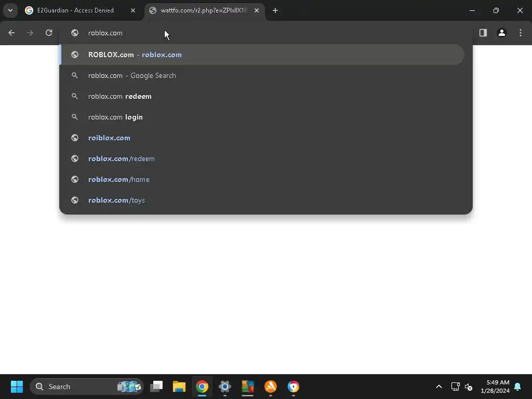The image size is (532, 399).
Task: Open the orange circular taskbar app
Action: coord(270,387)
